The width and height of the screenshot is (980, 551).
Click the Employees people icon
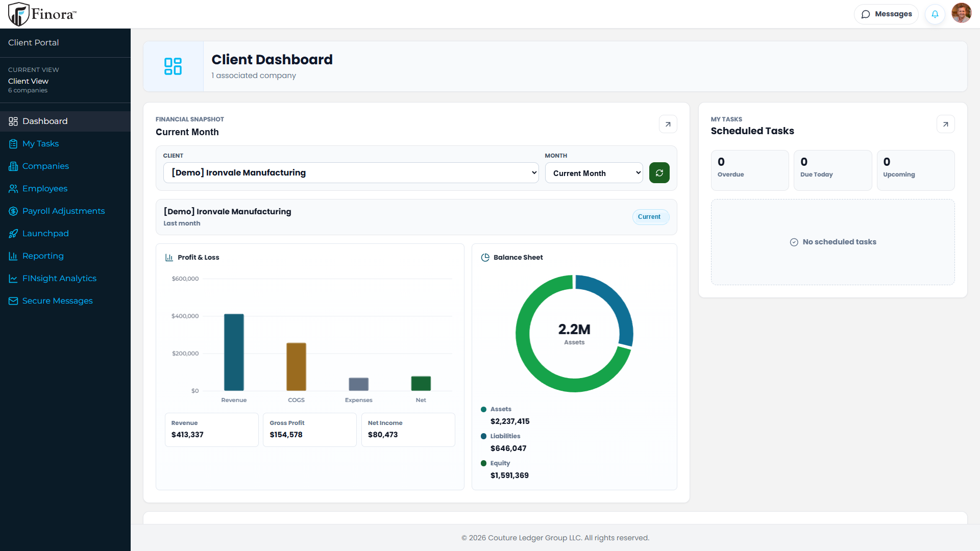(x=13, y=189)
